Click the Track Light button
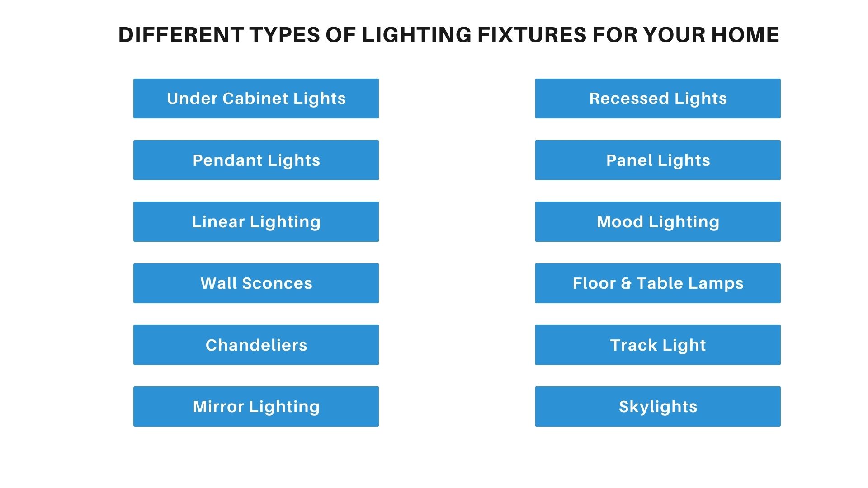Viewport: 868px width, 488px height. pyautogui.click(x=658, y=345)
